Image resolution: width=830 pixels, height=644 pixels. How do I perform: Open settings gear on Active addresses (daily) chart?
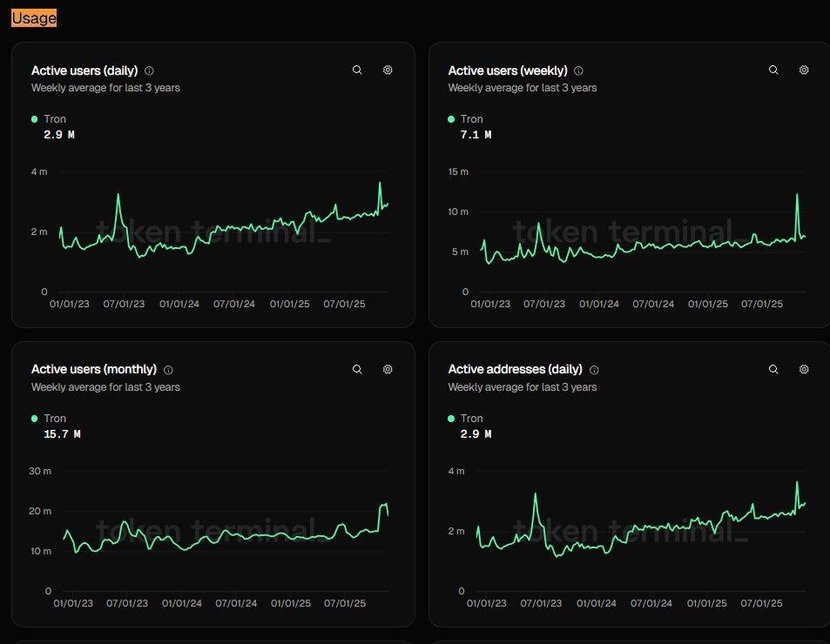click(804, 369)
